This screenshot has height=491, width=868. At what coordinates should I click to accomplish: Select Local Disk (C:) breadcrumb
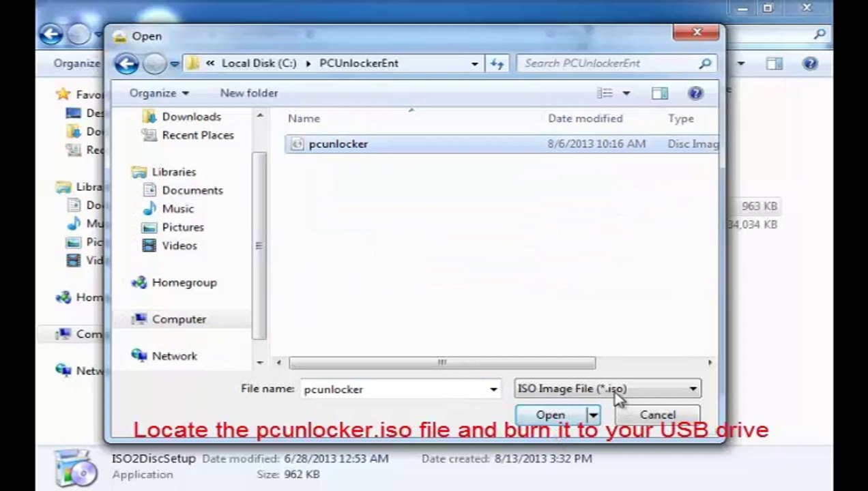pyautogui.click(x=259, y=63)
